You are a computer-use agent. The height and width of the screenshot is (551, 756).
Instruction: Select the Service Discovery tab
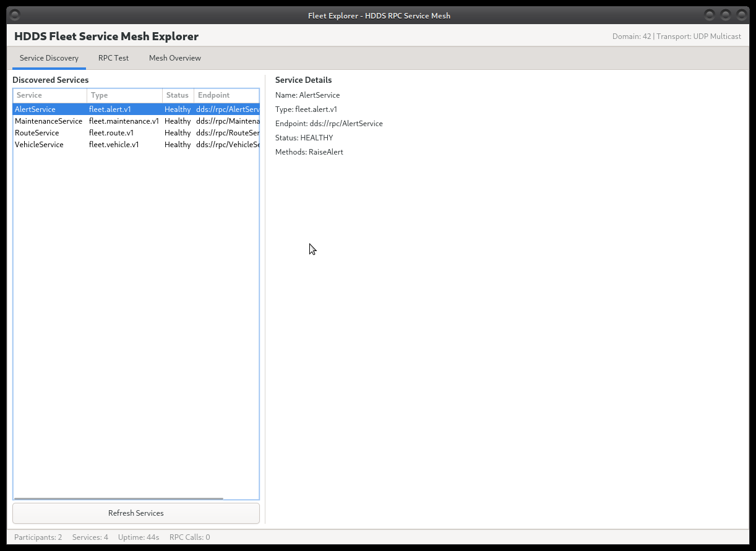point(48,58)
